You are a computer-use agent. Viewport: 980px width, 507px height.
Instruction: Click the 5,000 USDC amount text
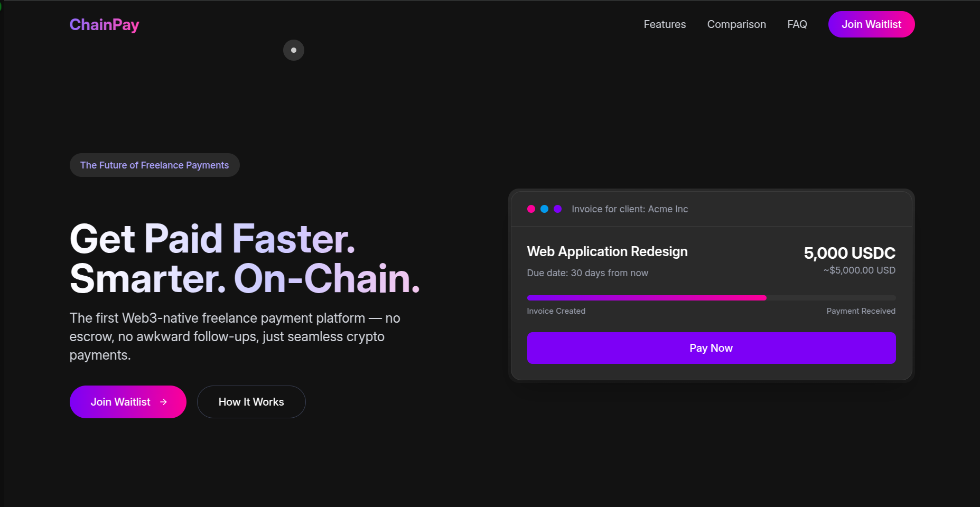[x=849, y=253]
